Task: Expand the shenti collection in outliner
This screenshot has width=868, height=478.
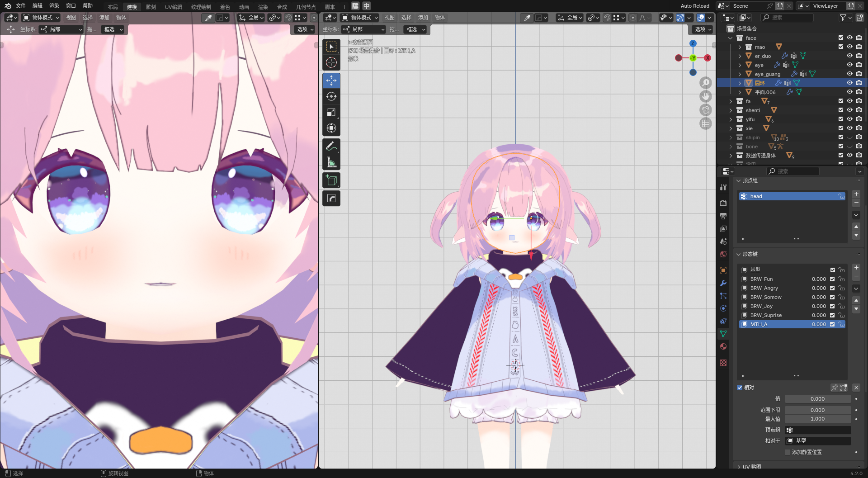Action: click(x=731, y=110)
